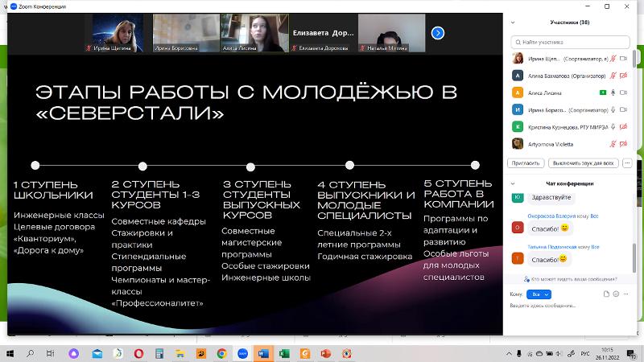Screen dimensions: 644x362
Task: Toggle muted mic for Artyomova Violetta
Action: pyautogui.click(x=613, y=144)
